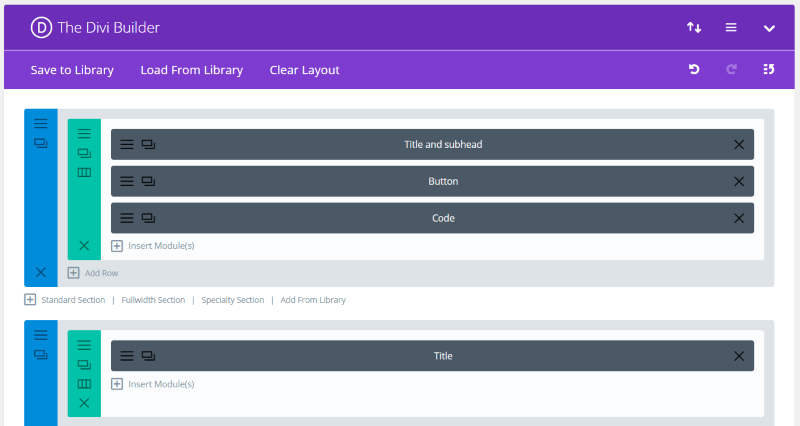The height and width of the screenshot is (426, 800).
Task: Delete the second green row
Action: pyautogui.click(x=84, y=403)
